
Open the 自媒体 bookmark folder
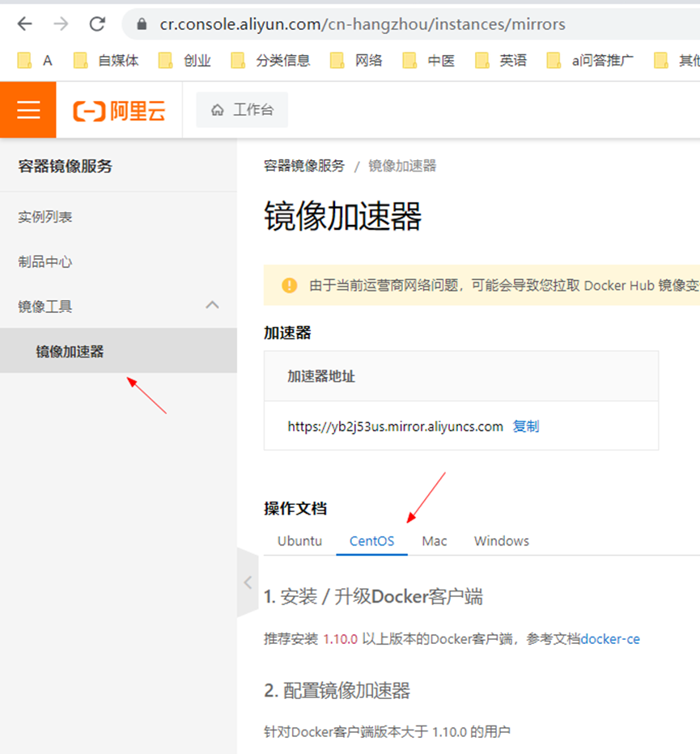[x=105, y=61]
